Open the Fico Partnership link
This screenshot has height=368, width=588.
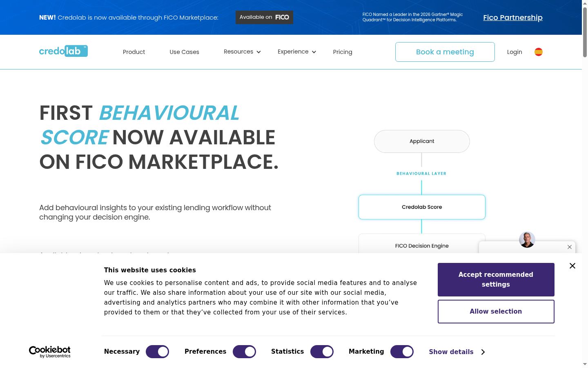tap(513, 18)
